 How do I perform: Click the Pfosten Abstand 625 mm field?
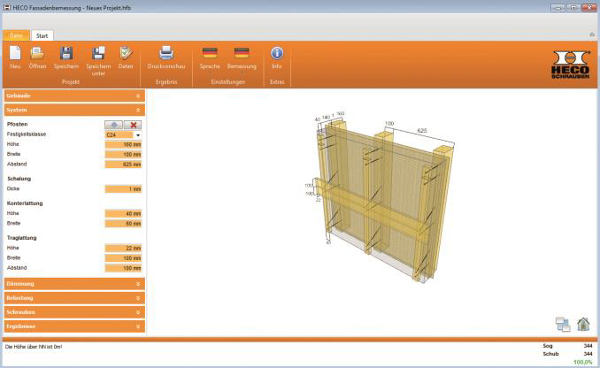pos(123,164)
